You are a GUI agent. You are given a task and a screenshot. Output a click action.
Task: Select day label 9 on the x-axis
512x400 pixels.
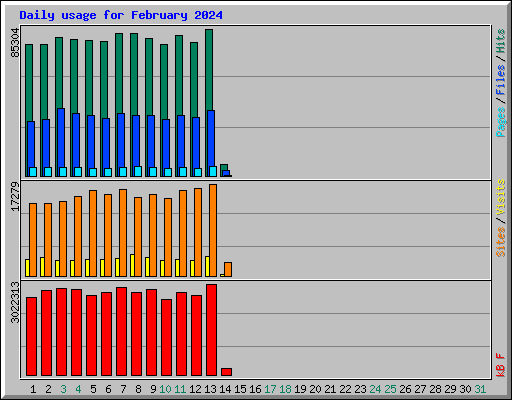click(153, 389)
